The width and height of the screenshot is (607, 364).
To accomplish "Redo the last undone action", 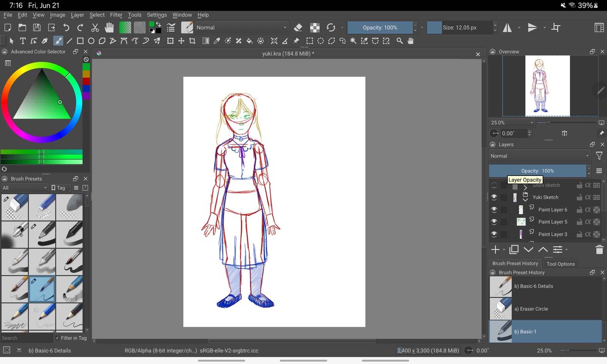I will point(80,28).
